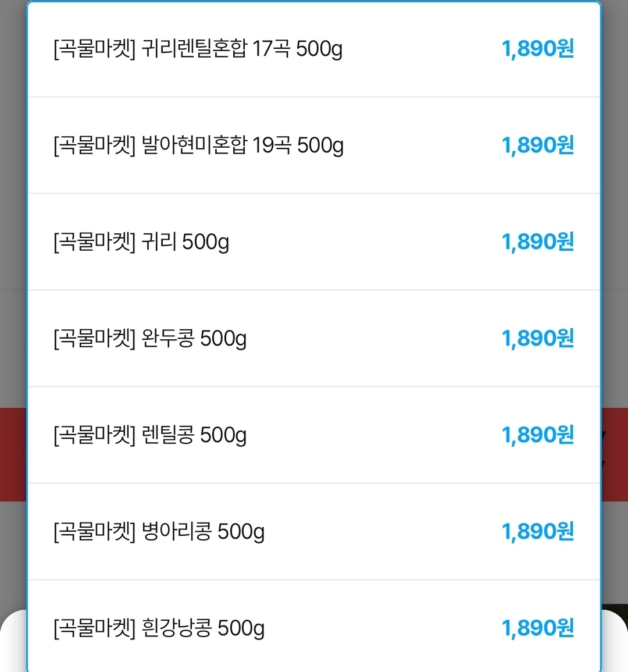This screenshot has height=672, width=628.
Task: Click the [곡물마켓] tag on the 병아리콩 row
Action: point(94,532)
